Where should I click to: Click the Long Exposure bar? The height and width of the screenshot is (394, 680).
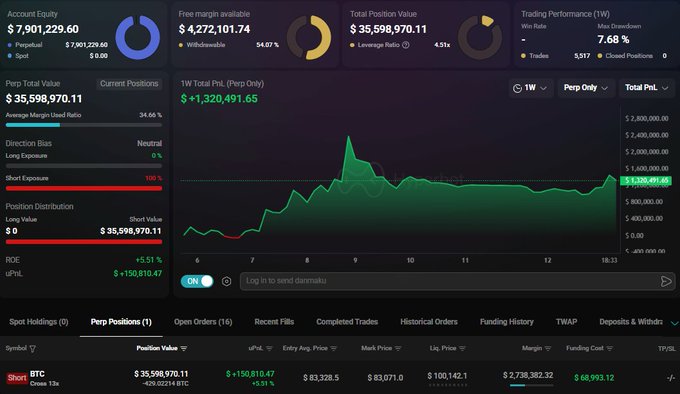coord(84,166)
